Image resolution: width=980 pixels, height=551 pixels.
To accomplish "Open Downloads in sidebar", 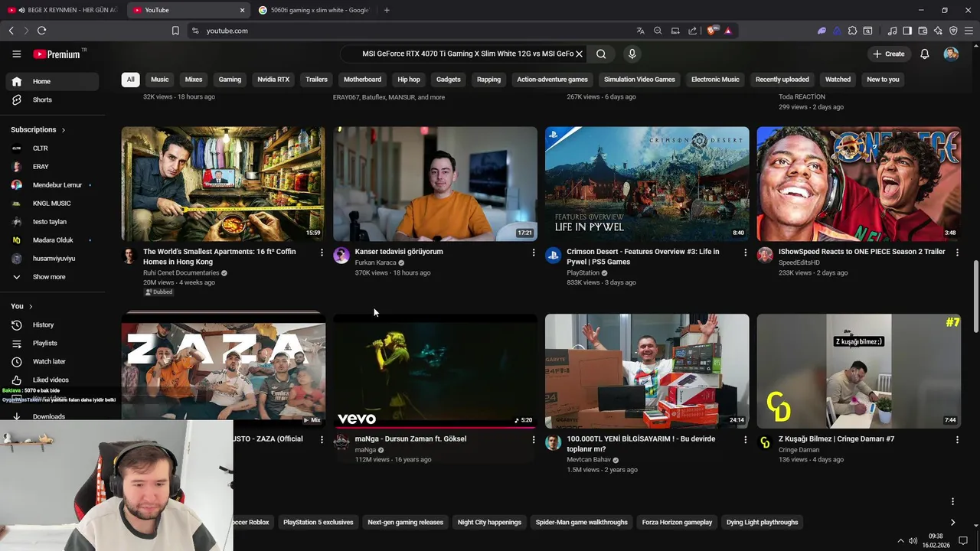I will pos(54,416).
